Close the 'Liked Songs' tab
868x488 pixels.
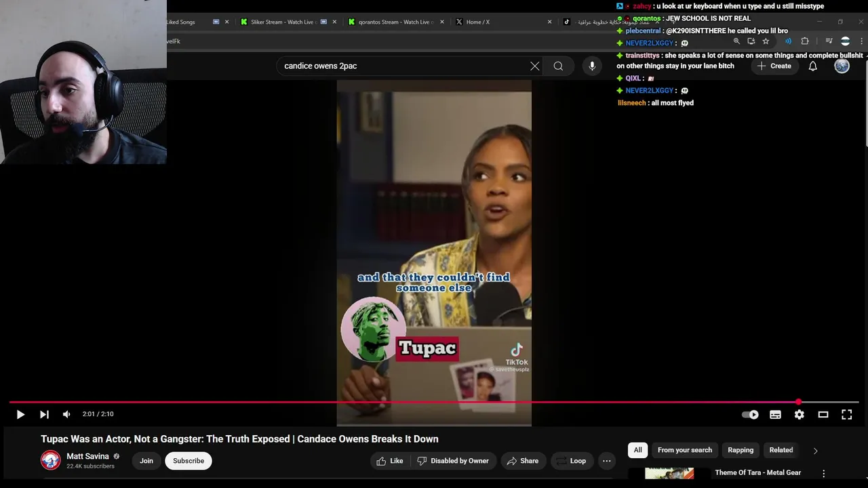click(226, 22)
